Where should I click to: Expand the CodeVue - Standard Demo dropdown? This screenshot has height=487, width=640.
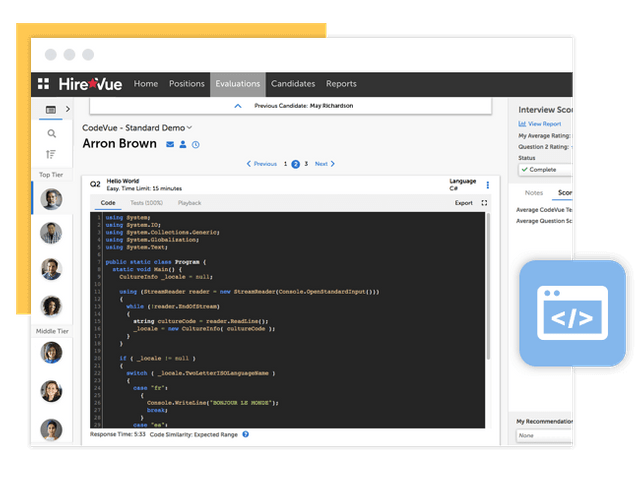click(189, 128)
